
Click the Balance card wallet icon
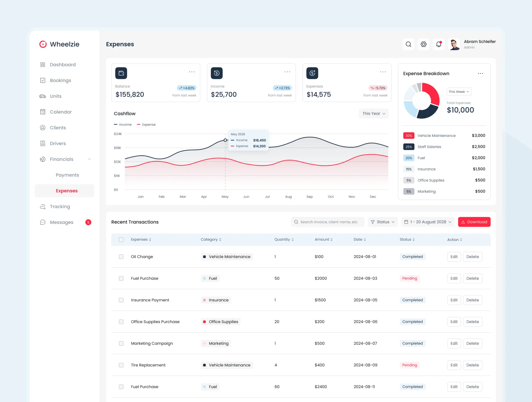(121, 73)
